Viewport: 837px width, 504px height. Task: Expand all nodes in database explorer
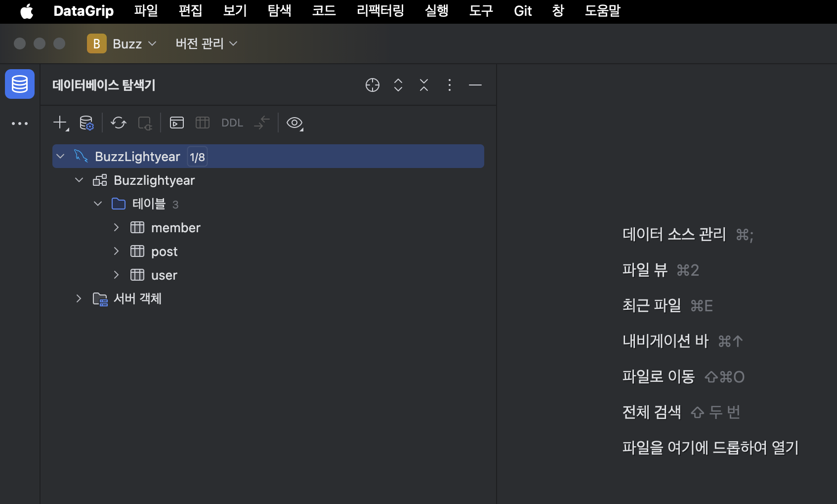[x=398, y=85]
